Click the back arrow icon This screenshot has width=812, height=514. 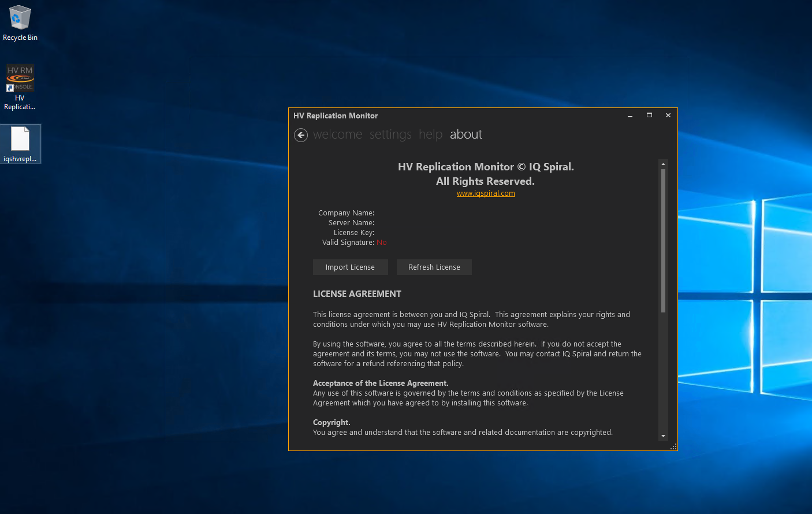pyautogui.click(x=301, y=135)
